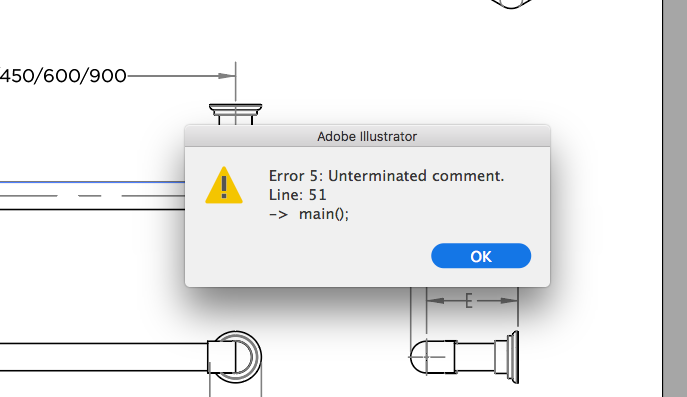This screenshot has width=687, height=397.
Task: Click the 'E' dimension label on drawing
Action: click(468, 301)
